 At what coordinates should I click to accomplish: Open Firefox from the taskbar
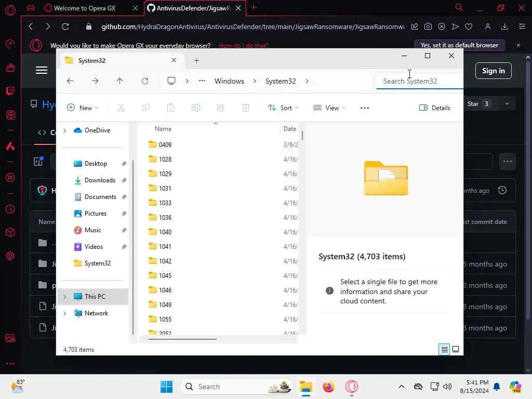328,387
